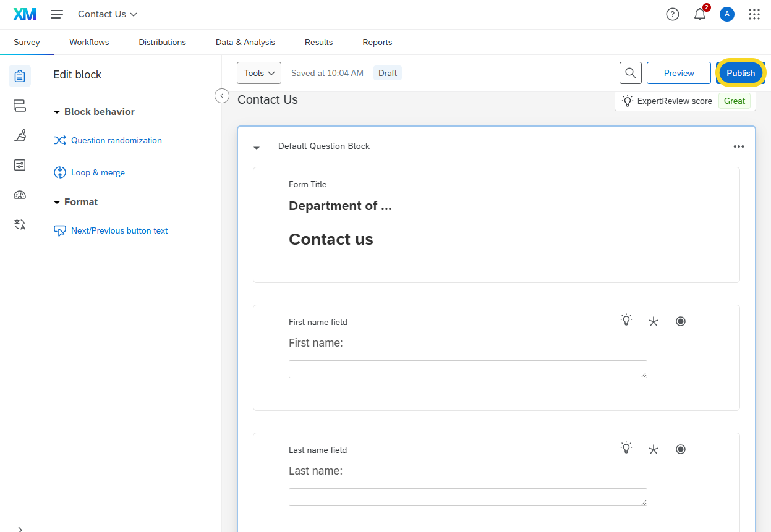Click the search magnifier icon
The width and height of the screenshot is (771, 532).
click(630, 73)
